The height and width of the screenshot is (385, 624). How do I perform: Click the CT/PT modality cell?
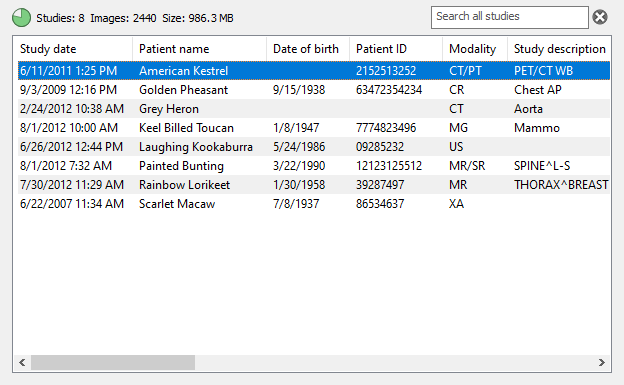click(x=465, y=71)
